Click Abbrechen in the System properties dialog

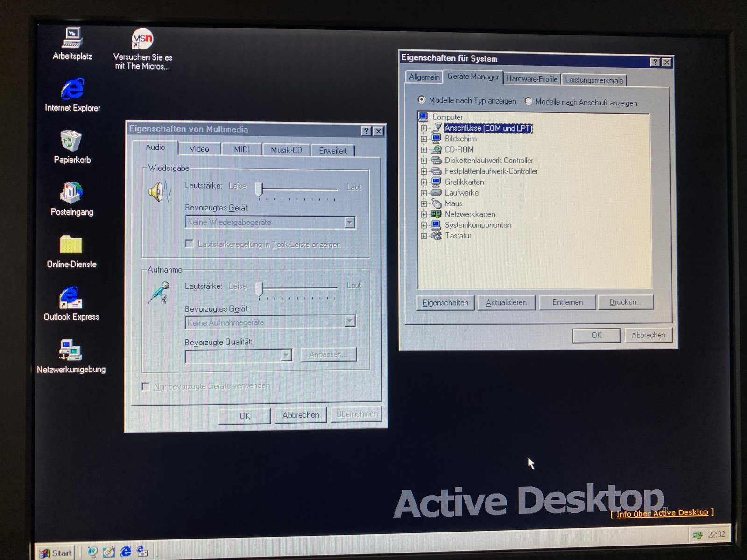pyautogui.click(x=648, y=335)
